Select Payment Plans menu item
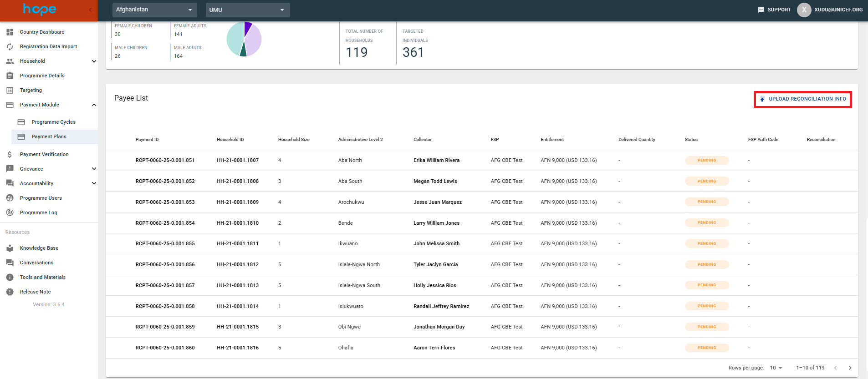 (x=49, y=136)
